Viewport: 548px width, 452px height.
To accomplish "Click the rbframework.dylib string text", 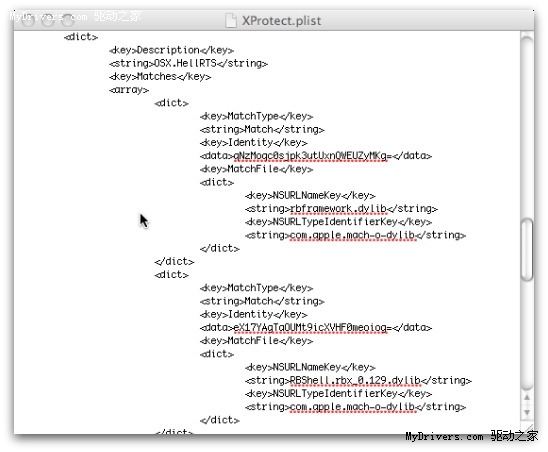I will (x=338, y=209).
